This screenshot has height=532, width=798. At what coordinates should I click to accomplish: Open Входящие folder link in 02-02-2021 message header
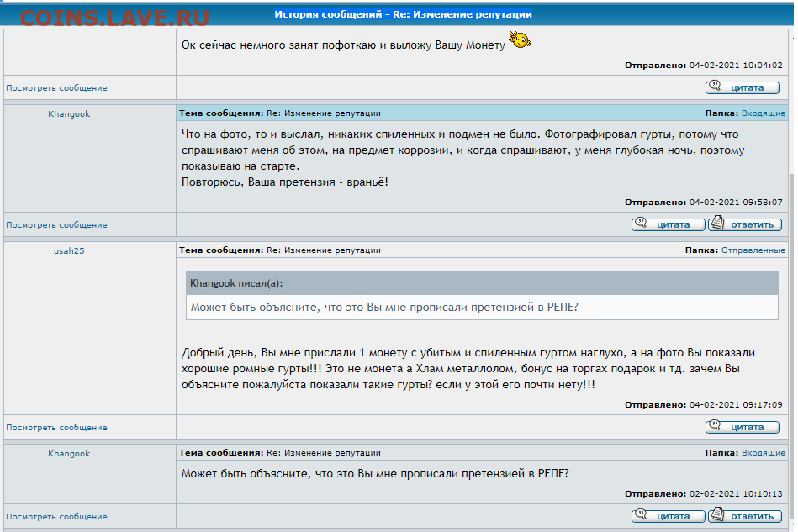763,452
